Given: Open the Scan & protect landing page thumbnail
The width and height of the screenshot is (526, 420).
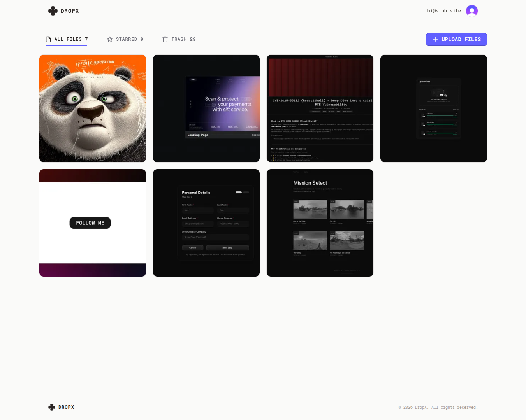Looking at the screenshot, I should pos(206,108).
